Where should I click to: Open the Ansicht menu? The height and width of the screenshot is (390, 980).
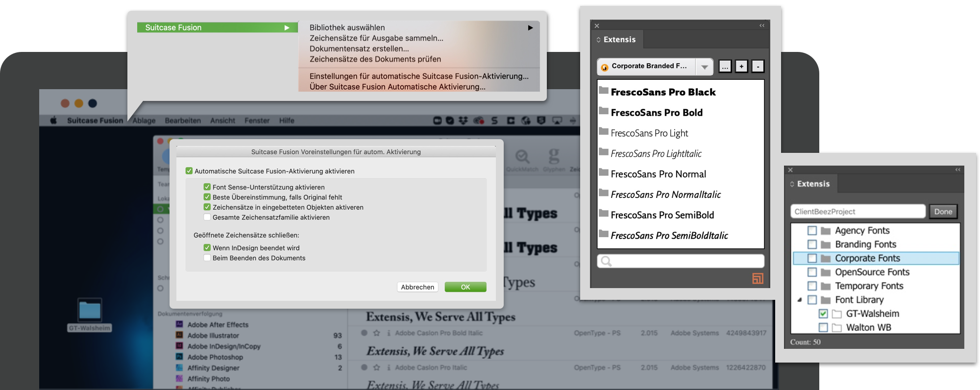coord(222,121)
